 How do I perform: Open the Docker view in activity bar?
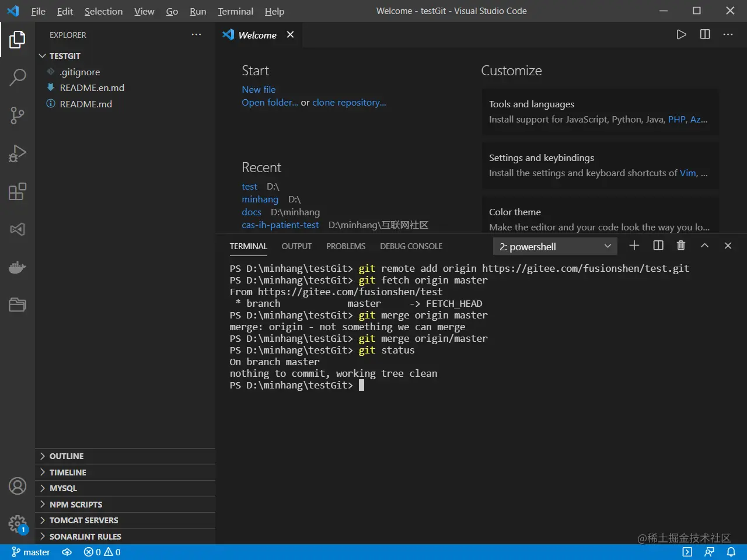pyautogui.click(x=18, y=267)
